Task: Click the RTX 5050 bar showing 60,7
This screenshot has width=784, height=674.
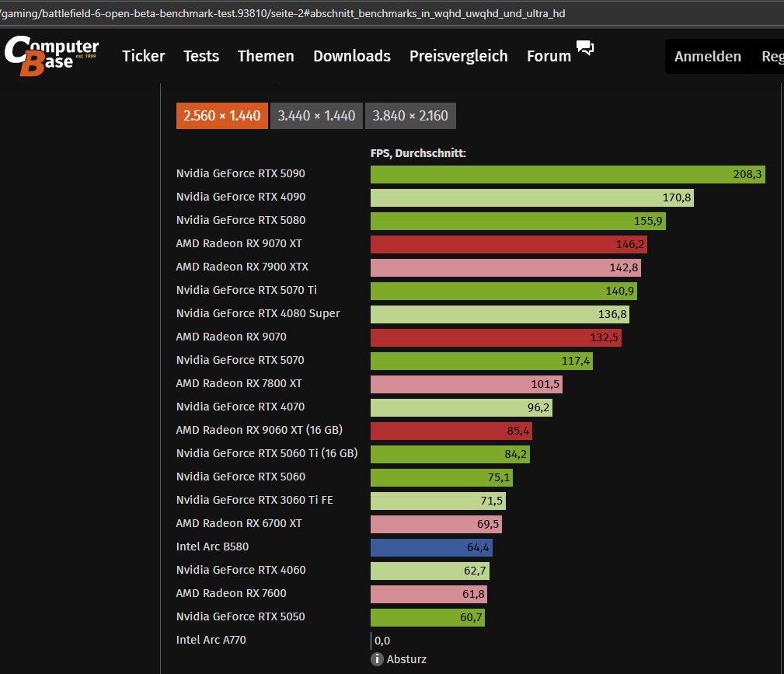Action: [427, 617]
